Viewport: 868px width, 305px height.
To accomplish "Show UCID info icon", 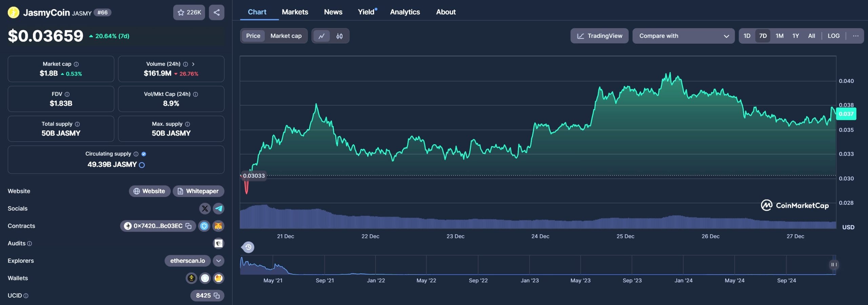I will (x=26, y=296).
